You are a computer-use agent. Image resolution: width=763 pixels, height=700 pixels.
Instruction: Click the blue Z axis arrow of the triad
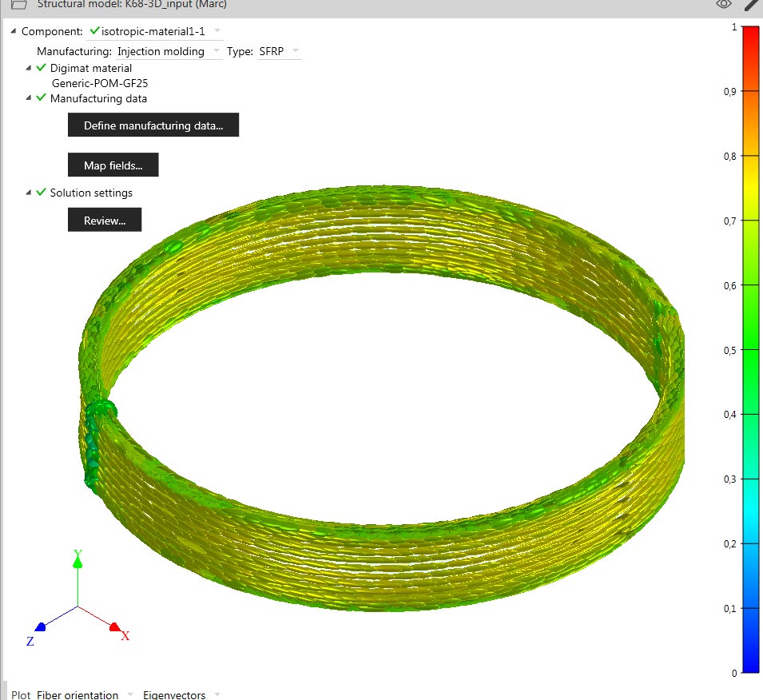41,627
